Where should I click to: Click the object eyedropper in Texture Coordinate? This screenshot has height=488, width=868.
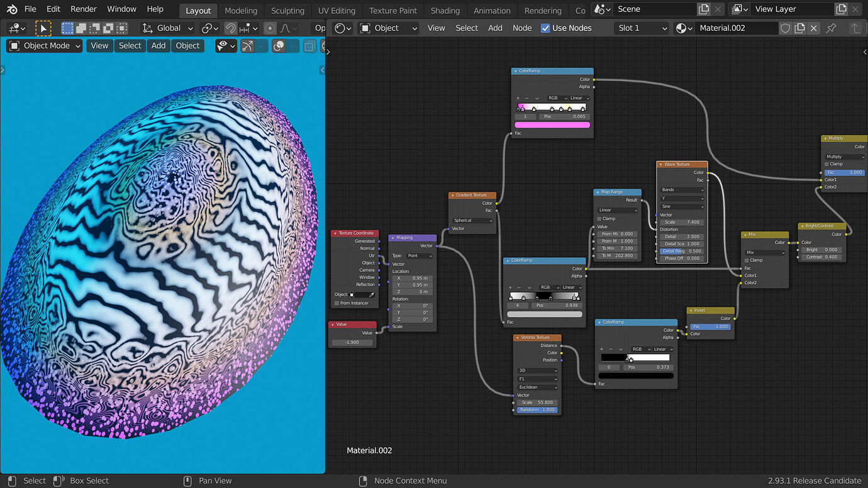click(x=371, y=294)
